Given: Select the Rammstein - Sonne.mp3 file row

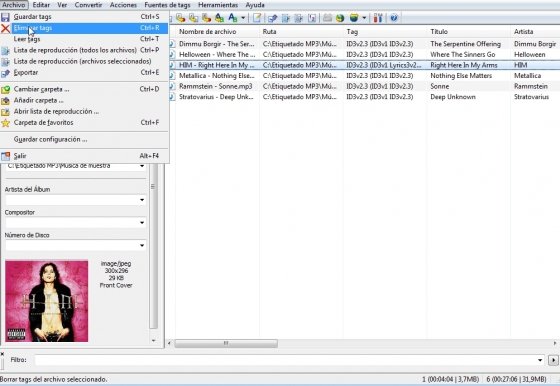Looking at the screenshot, I should click(x=364, y=86).
